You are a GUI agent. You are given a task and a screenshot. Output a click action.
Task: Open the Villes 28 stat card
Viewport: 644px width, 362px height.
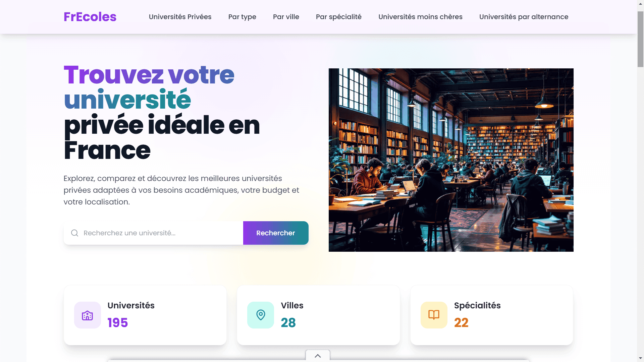[x=318, y=315]
